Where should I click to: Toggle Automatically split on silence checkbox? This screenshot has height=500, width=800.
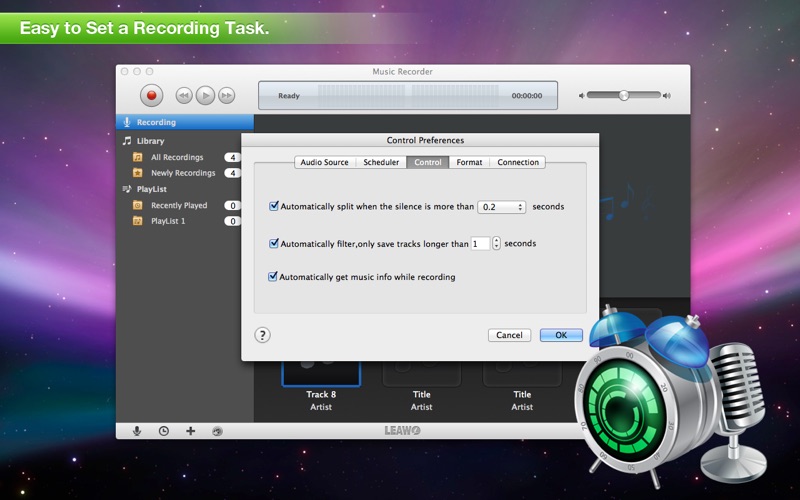coord(274,206)
